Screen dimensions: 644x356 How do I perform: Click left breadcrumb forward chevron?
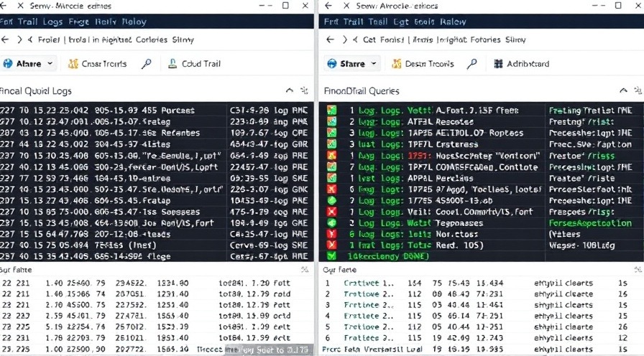point(19,39)
